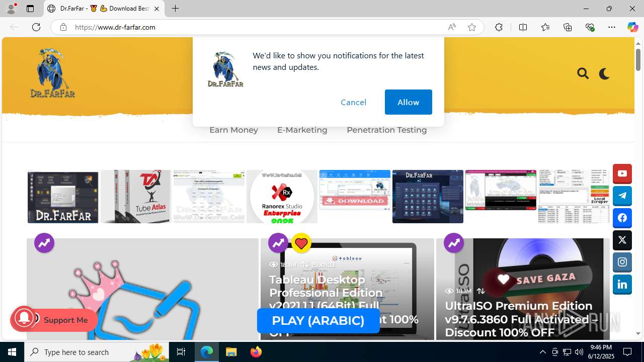Open the E-Marketing menu item
This screenshot has height=362, width=644.
point(302,130)
